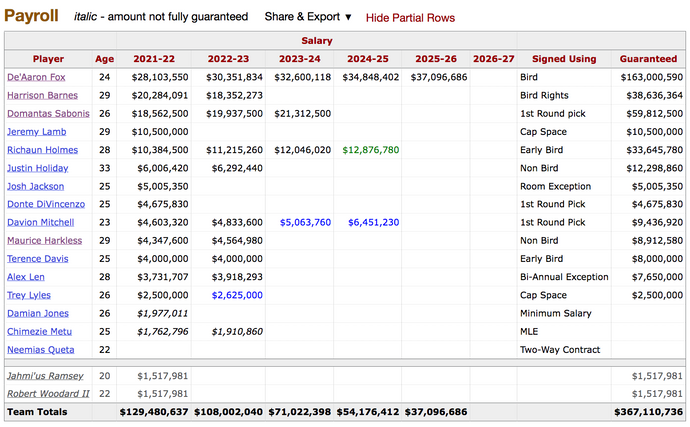Select Richaun Holmes green $12,876,780 value
690x427 pixels.
coord(371,150)
